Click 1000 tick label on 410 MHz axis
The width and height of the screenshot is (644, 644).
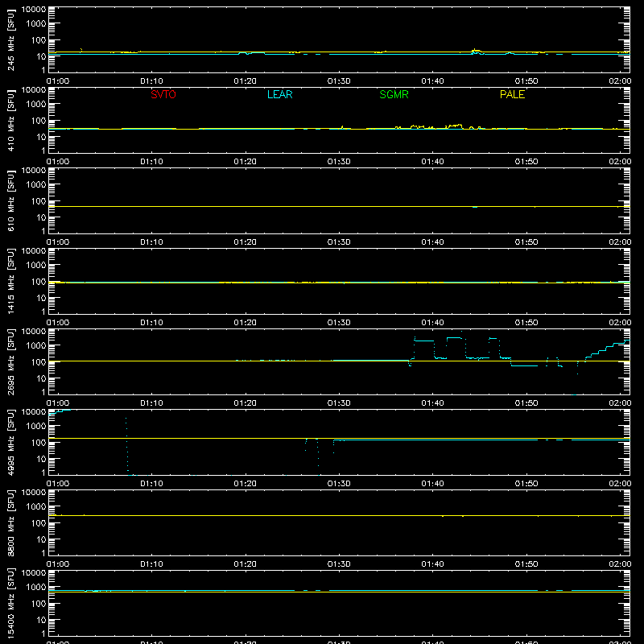pyautogui.click(x=36, y=104)
